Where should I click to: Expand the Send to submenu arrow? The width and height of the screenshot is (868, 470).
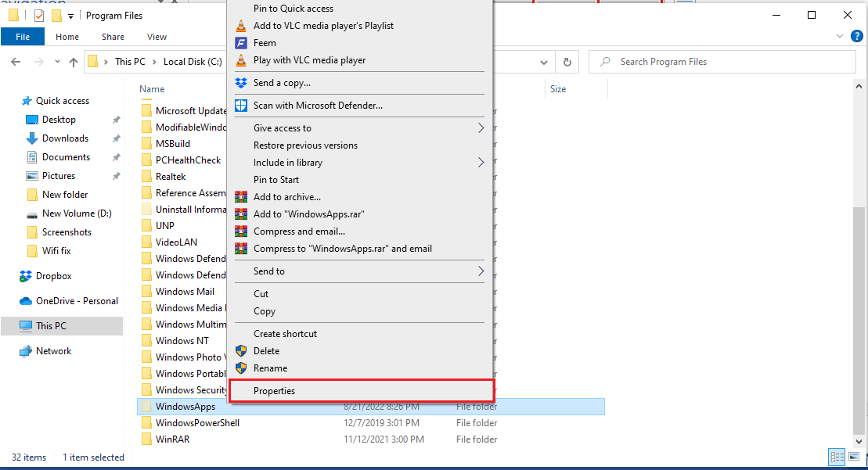coord(481,271)
